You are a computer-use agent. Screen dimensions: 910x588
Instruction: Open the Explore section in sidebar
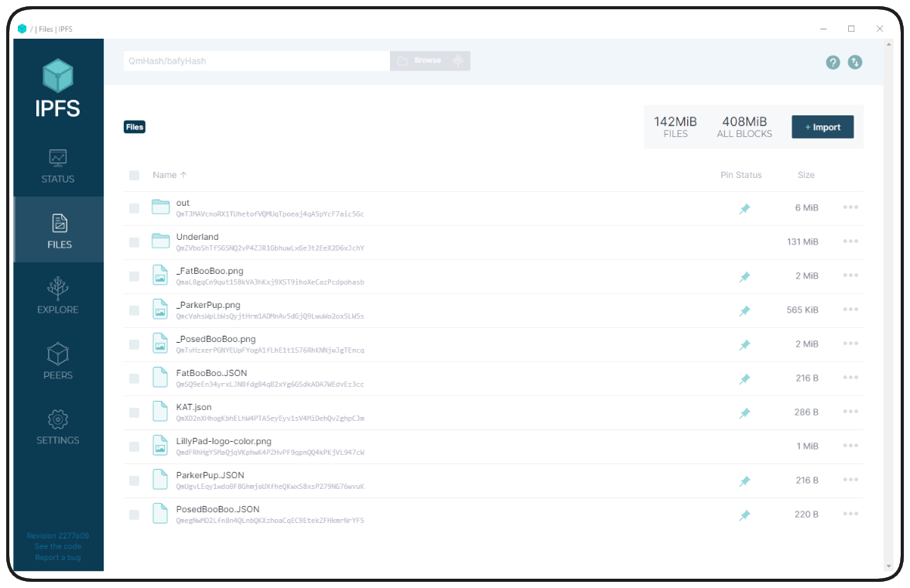(58, 296)
